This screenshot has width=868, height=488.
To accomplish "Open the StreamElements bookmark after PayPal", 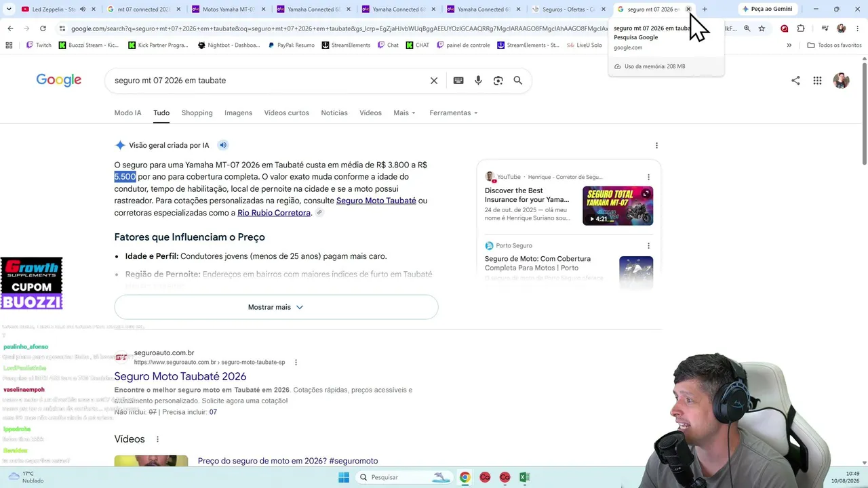I will [x=346, y=45].
